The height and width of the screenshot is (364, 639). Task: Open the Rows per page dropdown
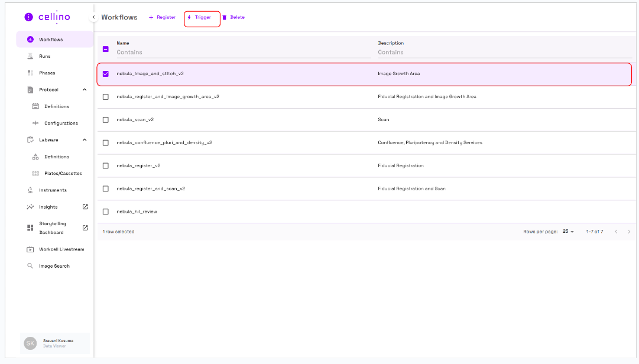point(568,232)
